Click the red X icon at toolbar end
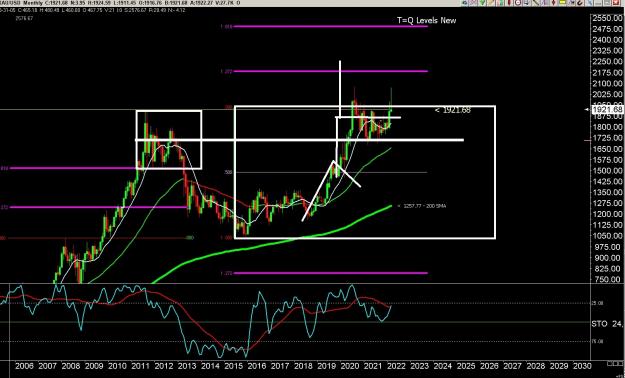 (x=615, y=2)
